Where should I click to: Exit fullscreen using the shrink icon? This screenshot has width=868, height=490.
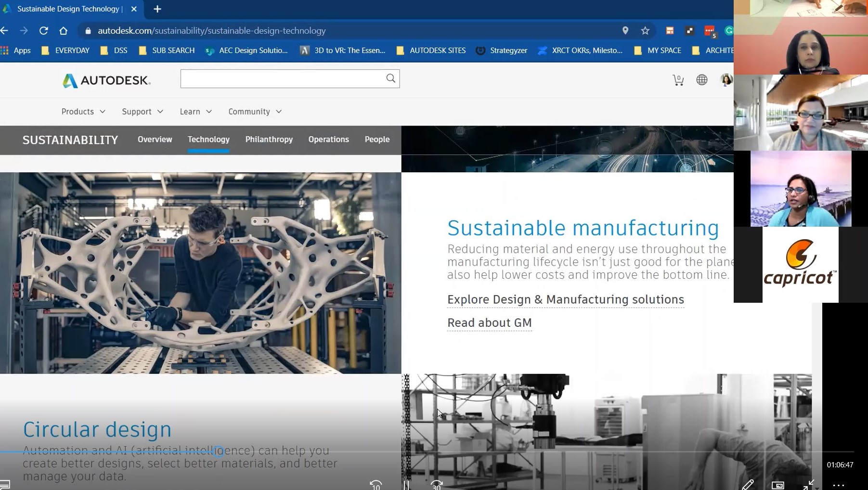pos(810,486)
